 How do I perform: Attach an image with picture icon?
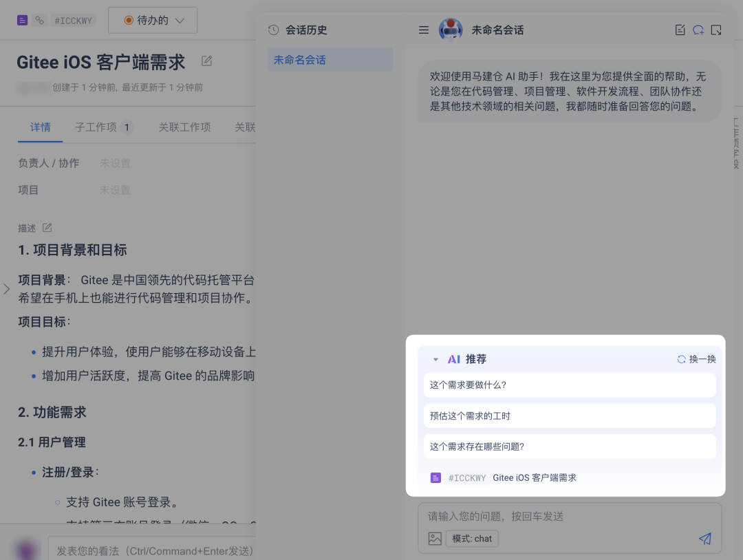[x=435, y=539]
